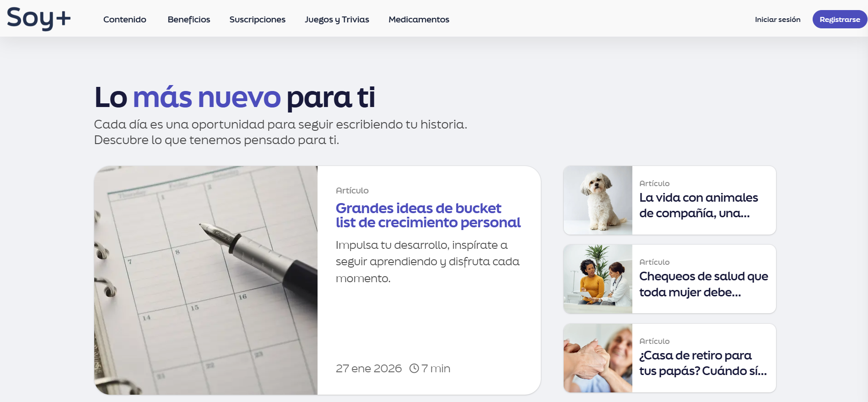Open La vida con animales de compañía article

tap(698, 205)
